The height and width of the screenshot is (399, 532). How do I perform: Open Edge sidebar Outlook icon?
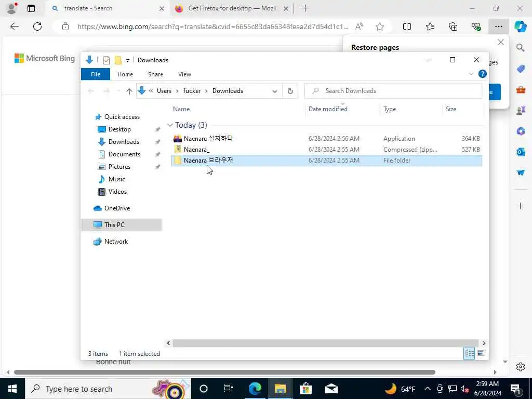[521, 152]
